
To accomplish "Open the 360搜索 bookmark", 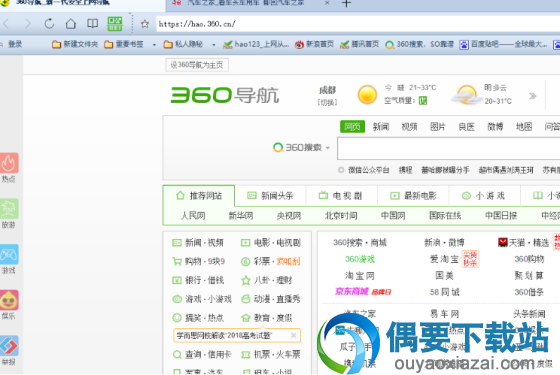I will 420,44.
